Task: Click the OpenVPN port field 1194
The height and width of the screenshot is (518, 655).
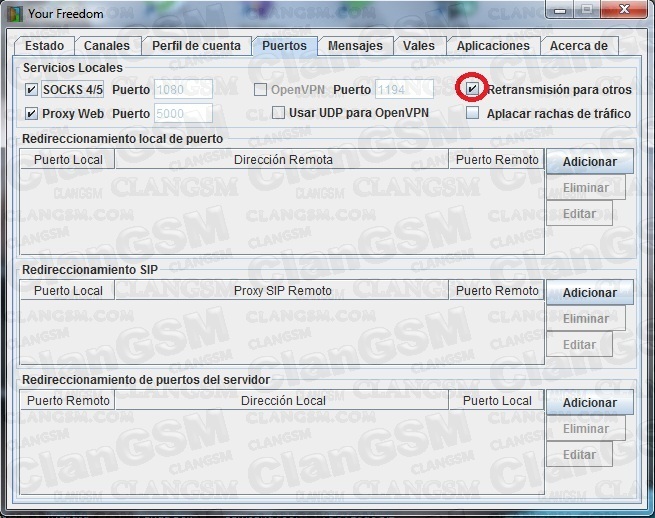Action: 404,89
